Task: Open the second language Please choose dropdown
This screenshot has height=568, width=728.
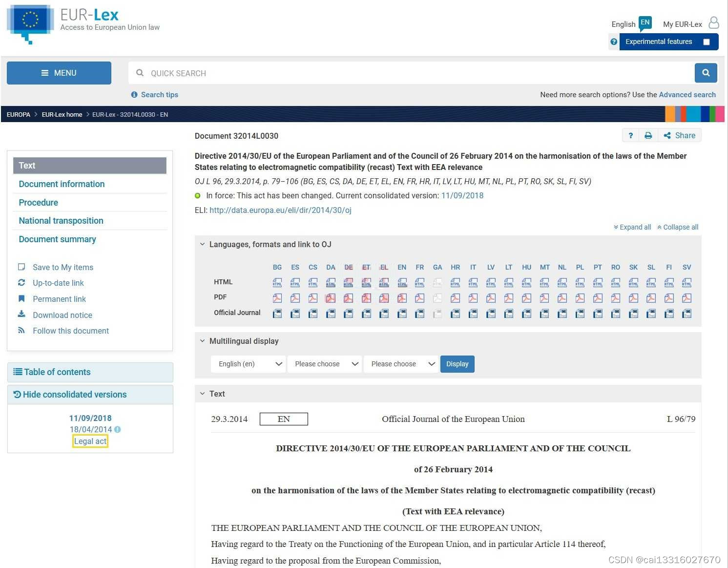Action: 325,364
